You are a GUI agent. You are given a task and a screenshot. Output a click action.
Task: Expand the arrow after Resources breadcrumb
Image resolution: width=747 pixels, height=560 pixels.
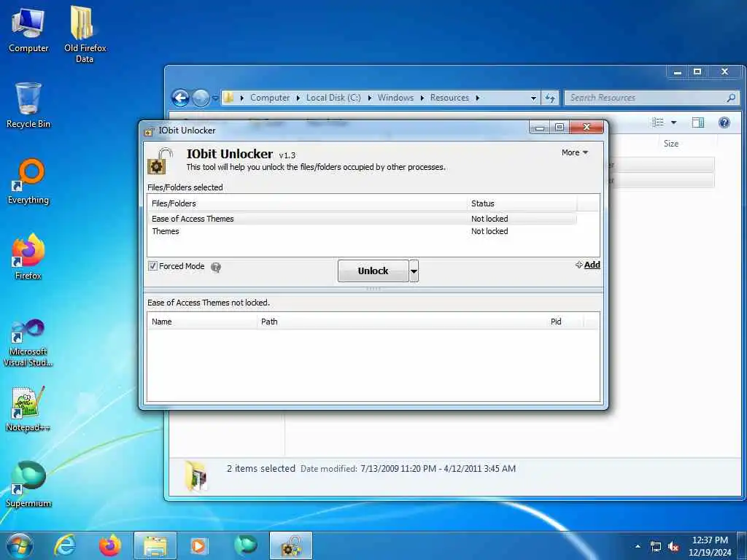coord(477,98)
